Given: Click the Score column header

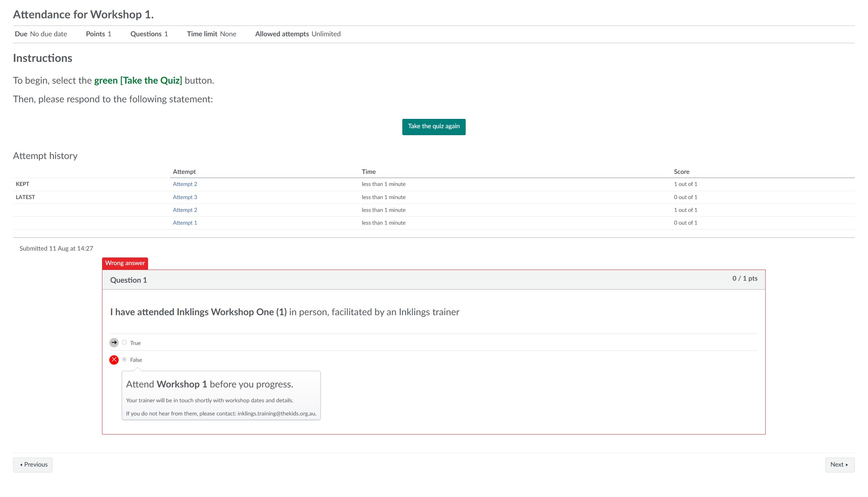Looking at the screenshot, I should (681, 172).
